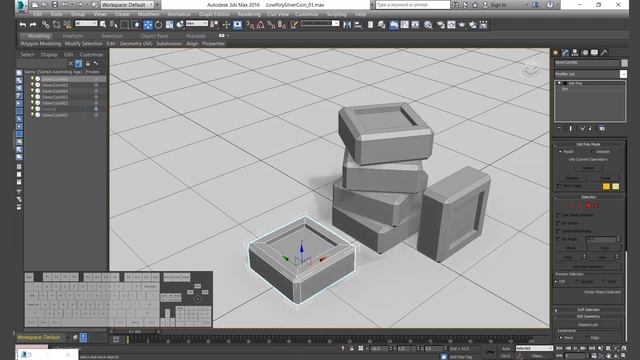Collapse the Edit Geometry rollout
This screenshot has height=360, width=640.
click(x=588, y=316)
